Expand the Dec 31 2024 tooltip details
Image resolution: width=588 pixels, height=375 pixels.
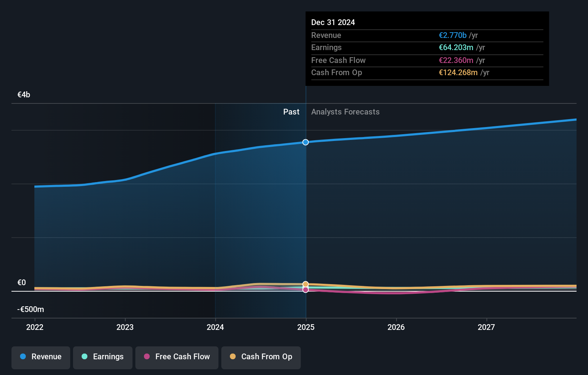pyautogui.click(x=333, y=22)
